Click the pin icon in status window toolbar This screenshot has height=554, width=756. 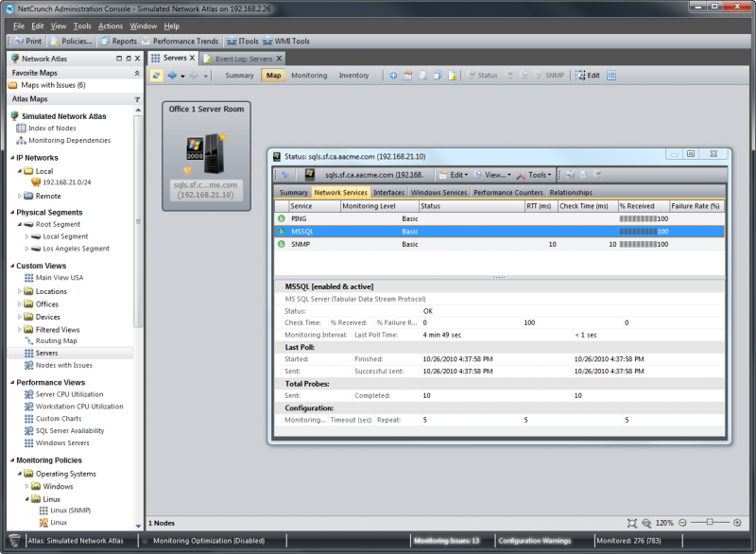[285, 175]
